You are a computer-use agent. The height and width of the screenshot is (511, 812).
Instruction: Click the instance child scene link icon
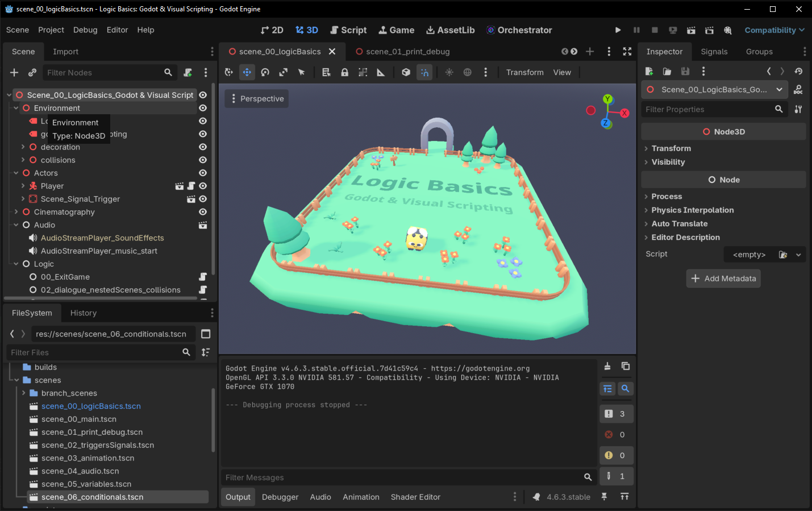tap(32, 72)
